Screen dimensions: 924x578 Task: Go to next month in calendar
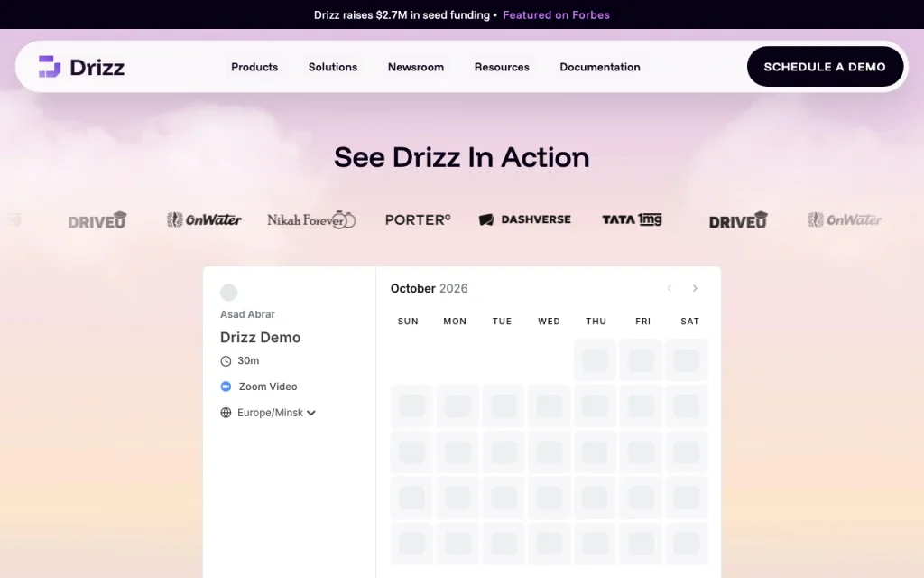pos(695,288)
